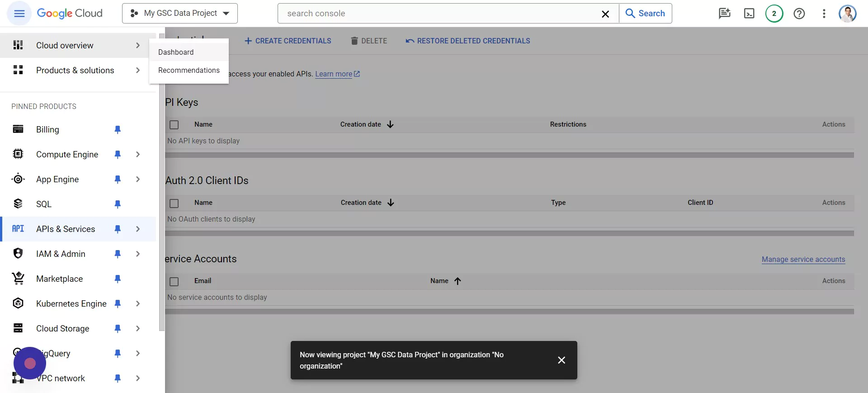Open the Learn more link

[x=337, y=74]
